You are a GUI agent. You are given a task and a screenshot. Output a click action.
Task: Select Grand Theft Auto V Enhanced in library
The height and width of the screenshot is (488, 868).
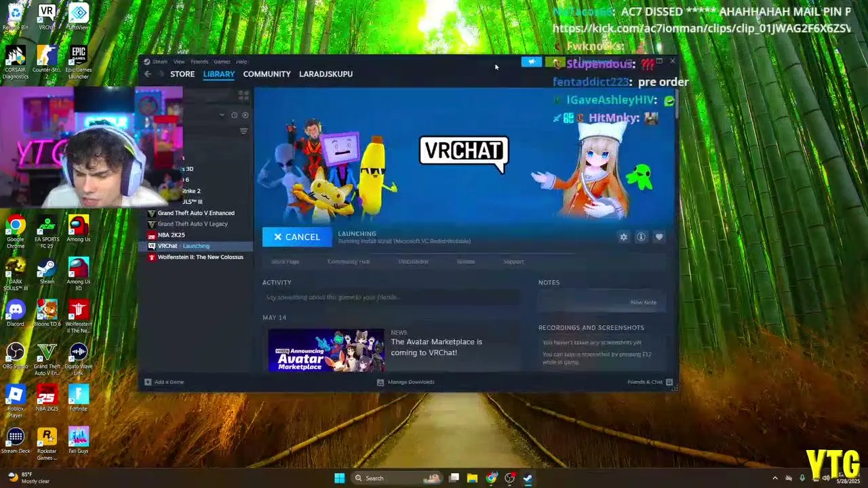tap(196, 213)
